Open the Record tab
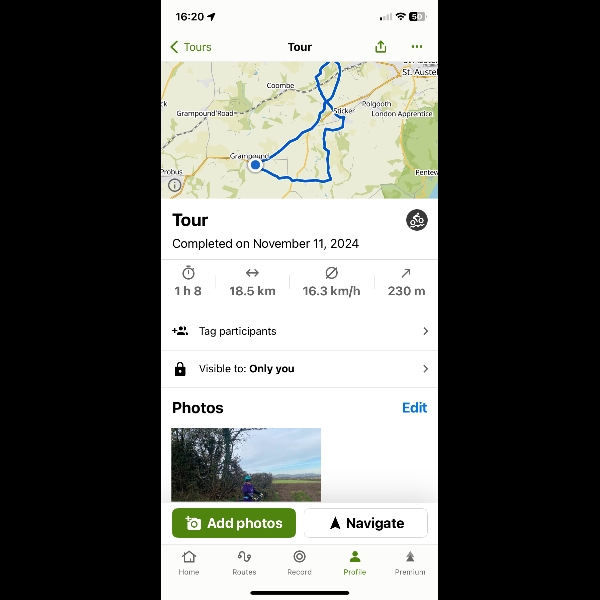Screen dimensions: 600x600 point(299,563)
